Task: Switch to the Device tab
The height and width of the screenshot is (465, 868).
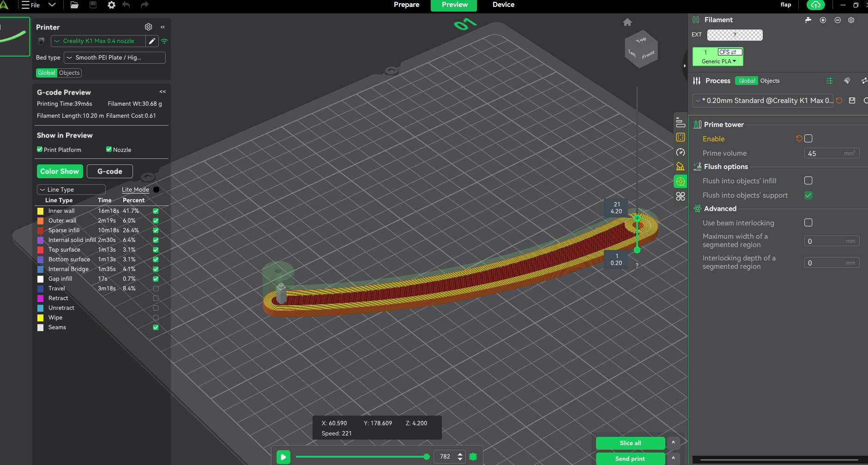Action: 503,5
